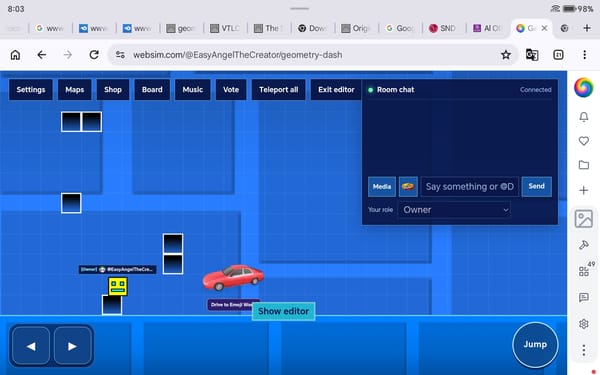Click the player name tag @EasyAngelTheCre...
600x375 pixels.
click(117, 269)
